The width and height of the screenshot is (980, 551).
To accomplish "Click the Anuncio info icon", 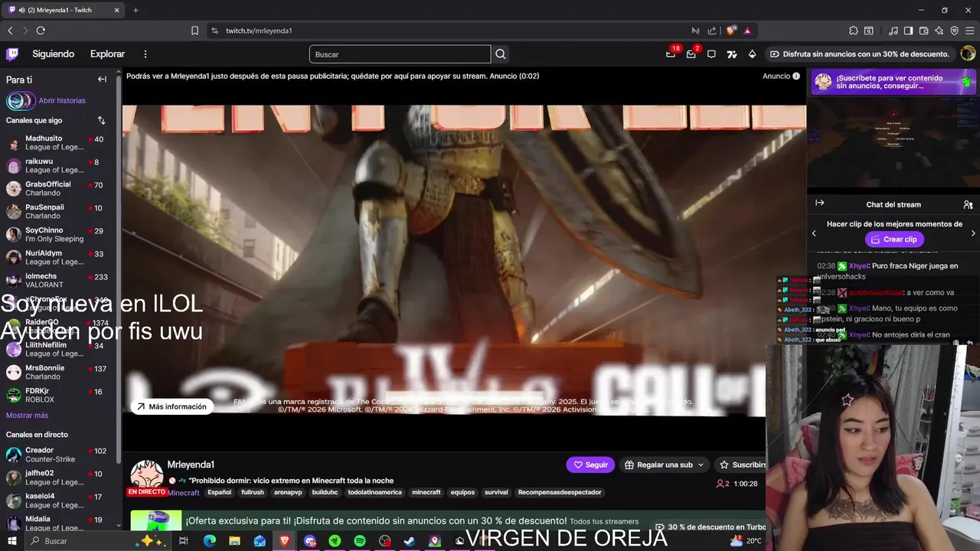I will pyautogui.click(x=796, y=76).
